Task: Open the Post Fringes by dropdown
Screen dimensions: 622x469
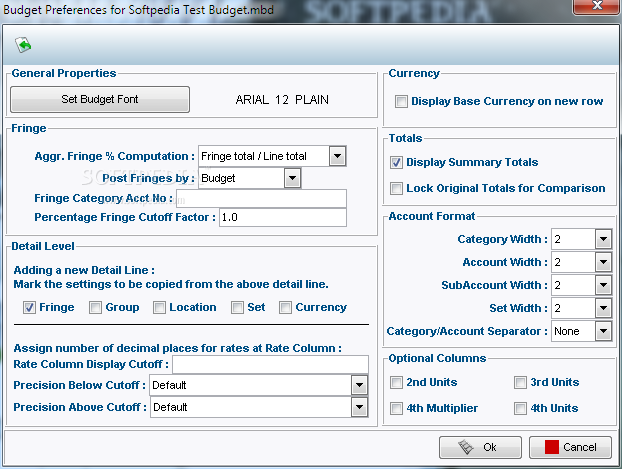Action: click(x=292, y=178)
